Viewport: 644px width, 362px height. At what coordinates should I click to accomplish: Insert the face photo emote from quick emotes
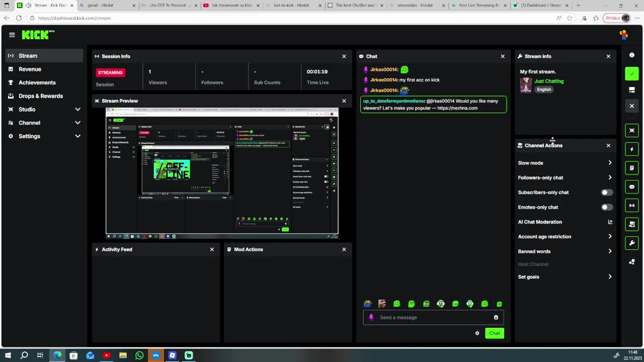pyautogui.click(x=382, y=304)
